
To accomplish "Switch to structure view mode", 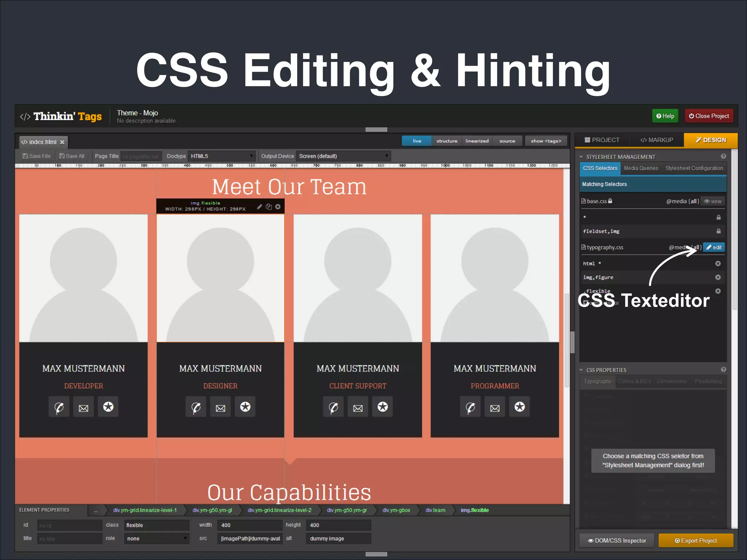I will 447,141.
